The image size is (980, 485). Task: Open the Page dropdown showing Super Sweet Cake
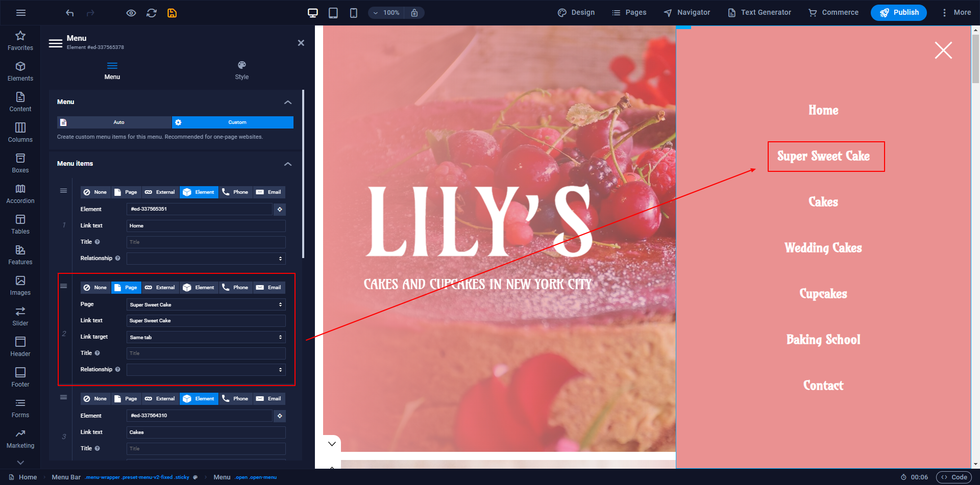206,304
